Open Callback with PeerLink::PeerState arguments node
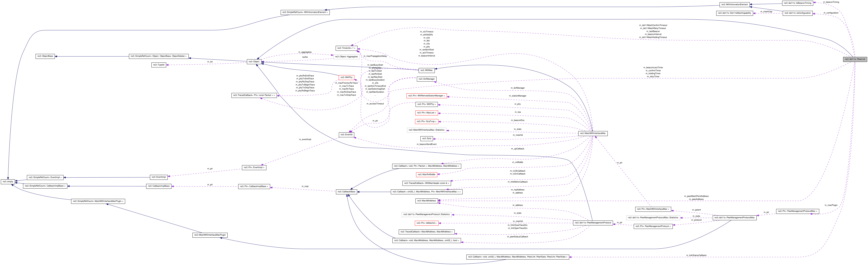This screenshot has width=868, height=265. [518, 257]
